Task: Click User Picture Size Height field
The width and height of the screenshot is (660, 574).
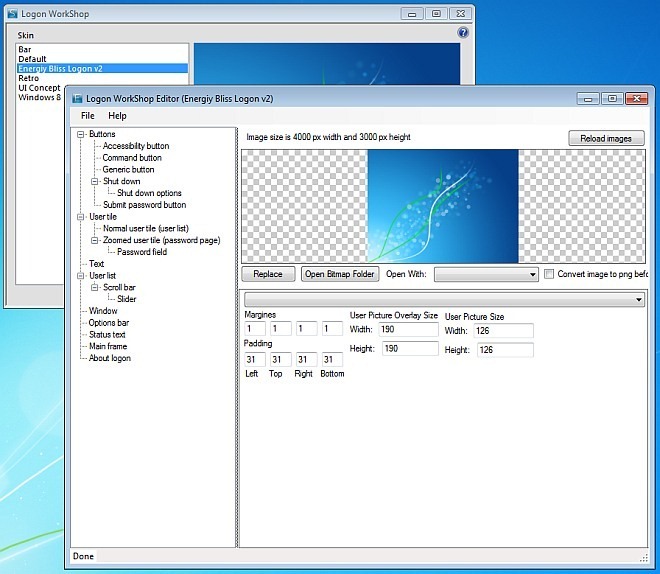Action: coord(505,350)
